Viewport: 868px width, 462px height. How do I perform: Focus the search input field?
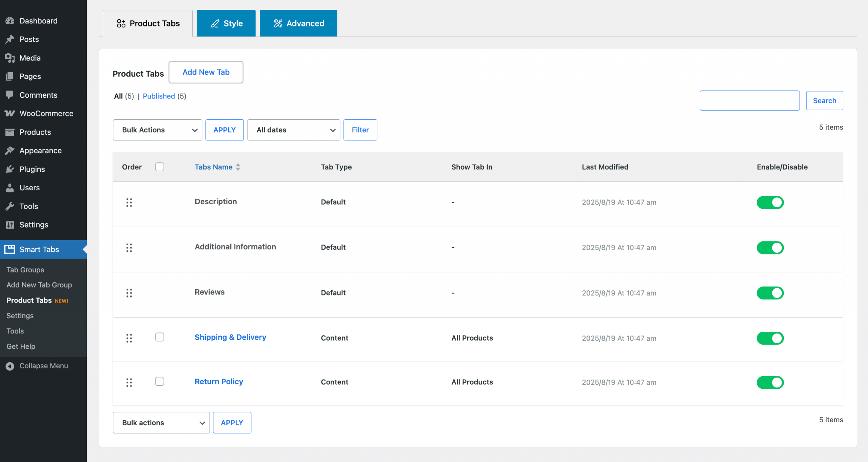(750, 101)
